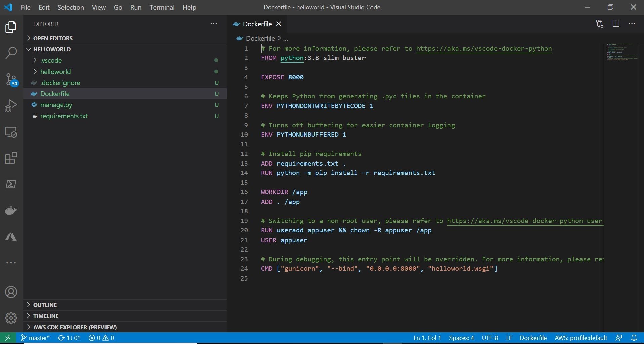Screen dimensions: 644x344
Task: Change indentation via Spaces: 4
Action: (x=461, y=338)
